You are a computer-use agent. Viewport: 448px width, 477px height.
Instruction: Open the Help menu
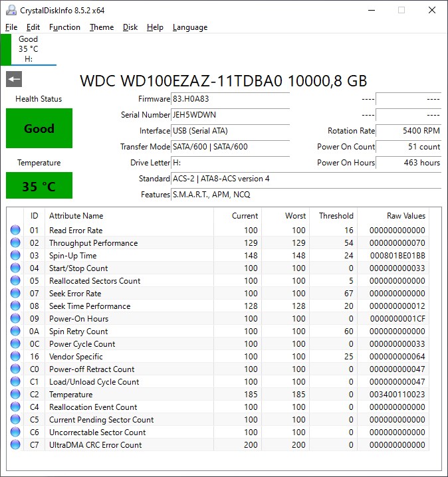[155, 27]
